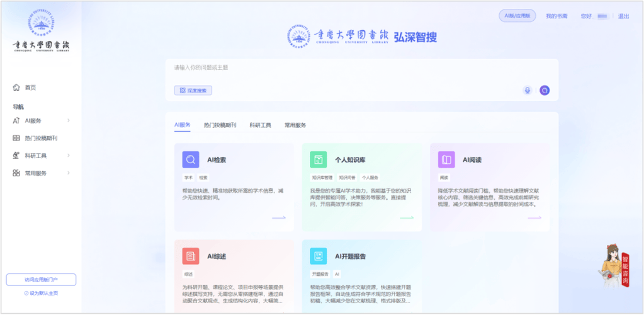Click the 常用服务 grid icon in sidebar
Image resolution: width=644 pixels, height=315 pixels.
pyautogui.click(x=16, y=173)
